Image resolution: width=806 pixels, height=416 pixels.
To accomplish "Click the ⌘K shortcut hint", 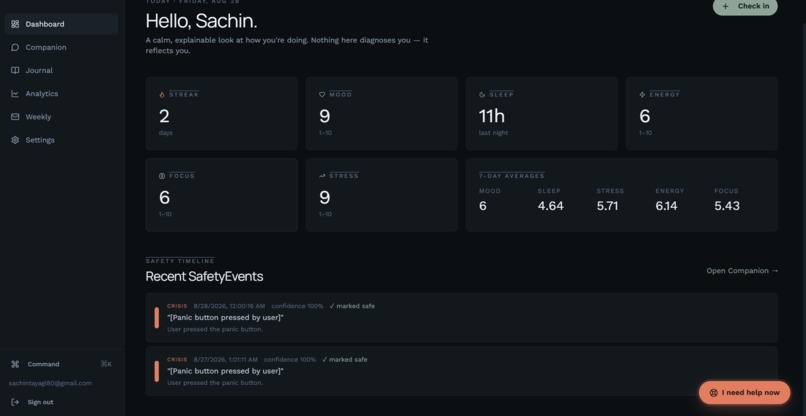I will coord(106,364).
